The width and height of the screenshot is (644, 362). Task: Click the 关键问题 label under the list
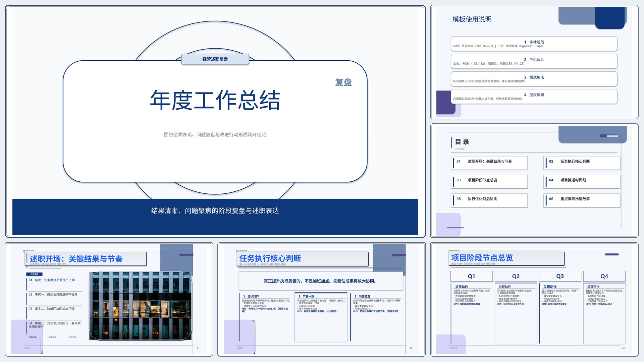tap(53, 337)
